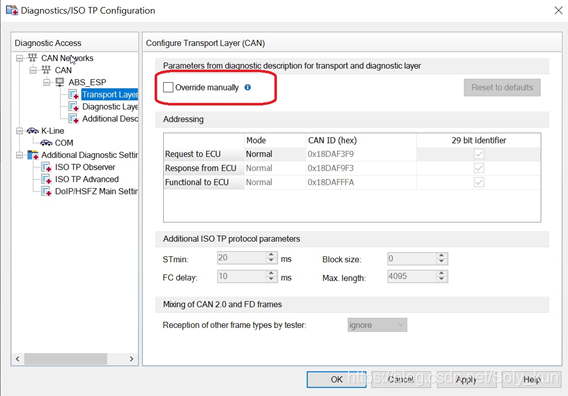Click the Functional to ECU row header
Image resolution: width=568 pixels, height=396 pixels.
204,182
